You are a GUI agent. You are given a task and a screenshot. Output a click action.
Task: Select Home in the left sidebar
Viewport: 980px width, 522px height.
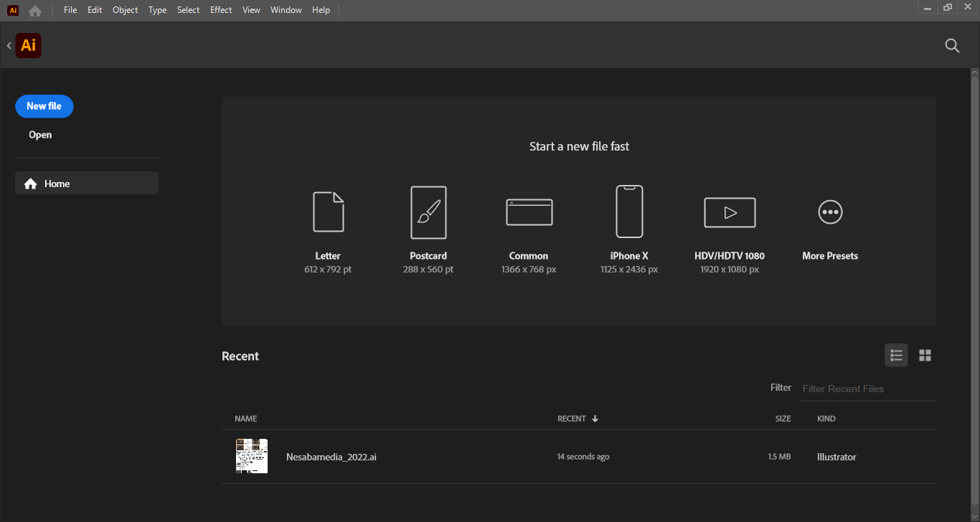pyautogui.click(x=86, y=184)
